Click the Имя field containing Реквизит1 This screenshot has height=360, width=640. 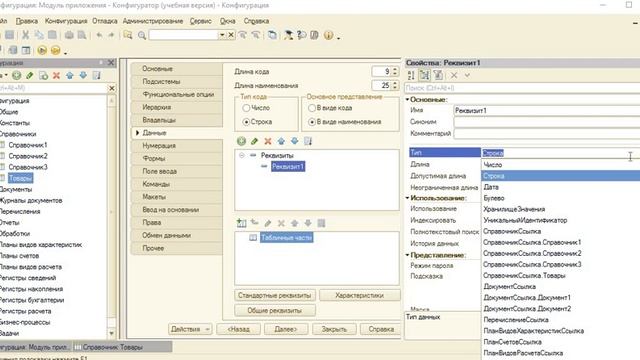[x=547, y=111]
